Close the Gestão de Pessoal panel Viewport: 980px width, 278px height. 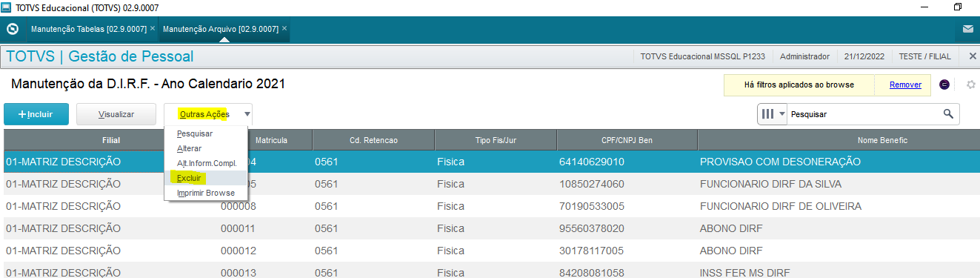click(973, 56)
